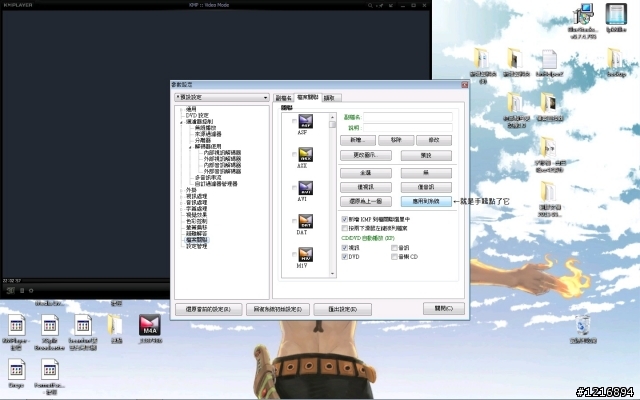Click the 還原為上一個 (restore previous) button

(366, 201)
